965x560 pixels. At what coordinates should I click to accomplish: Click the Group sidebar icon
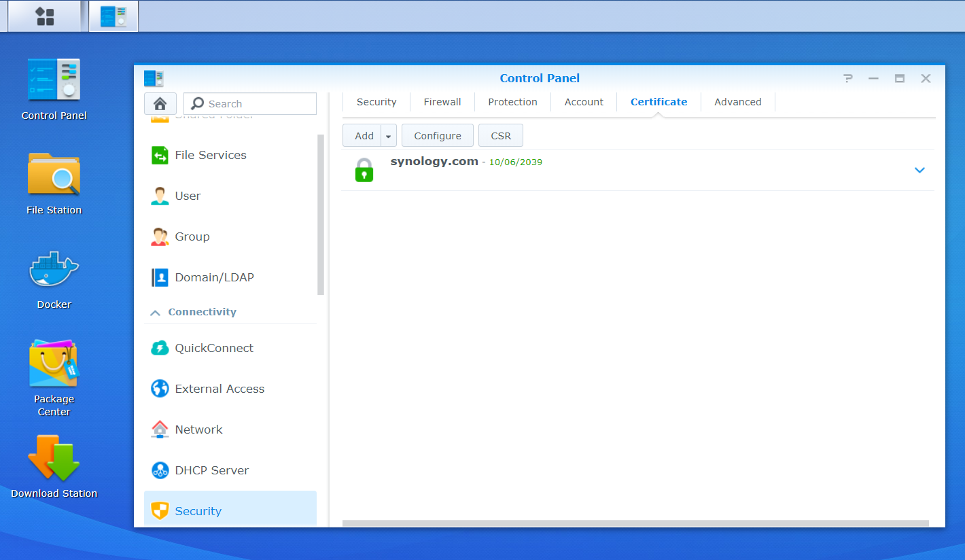tap(160, 237)
